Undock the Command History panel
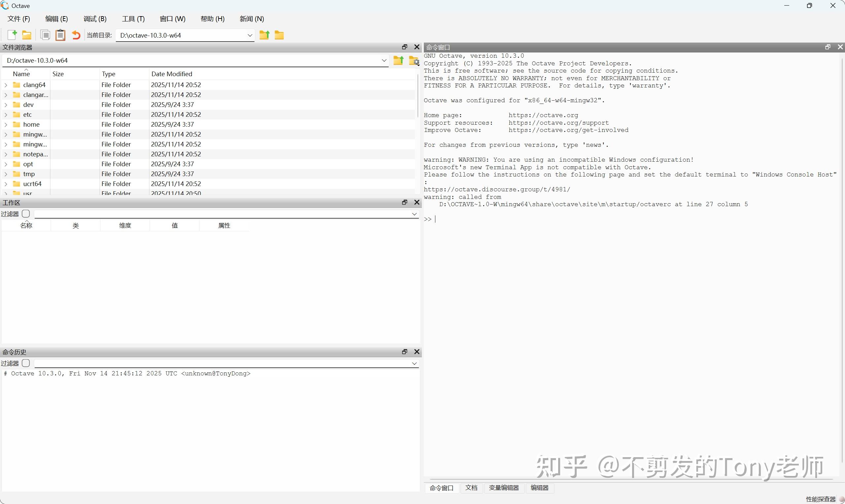845x504 pixels. click(x=404, y=352)
